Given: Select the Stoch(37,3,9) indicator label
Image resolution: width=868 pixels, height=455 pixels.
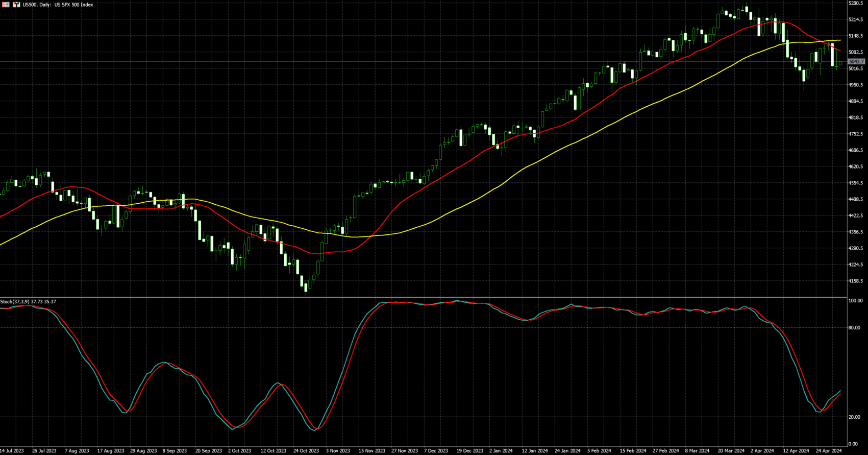Looking at the screenshot, I should coord(28,302).
